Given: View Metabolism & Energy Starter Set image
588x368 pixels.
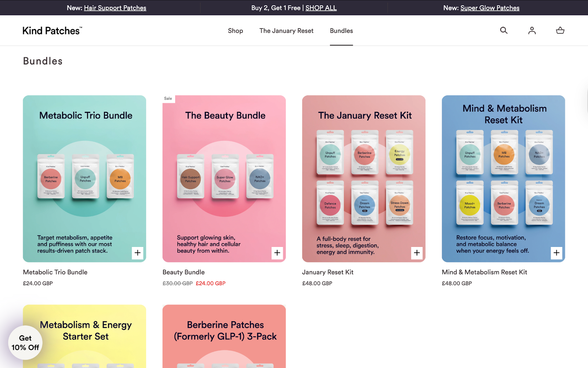Looking at the screenshot, I should pos(85,336).
